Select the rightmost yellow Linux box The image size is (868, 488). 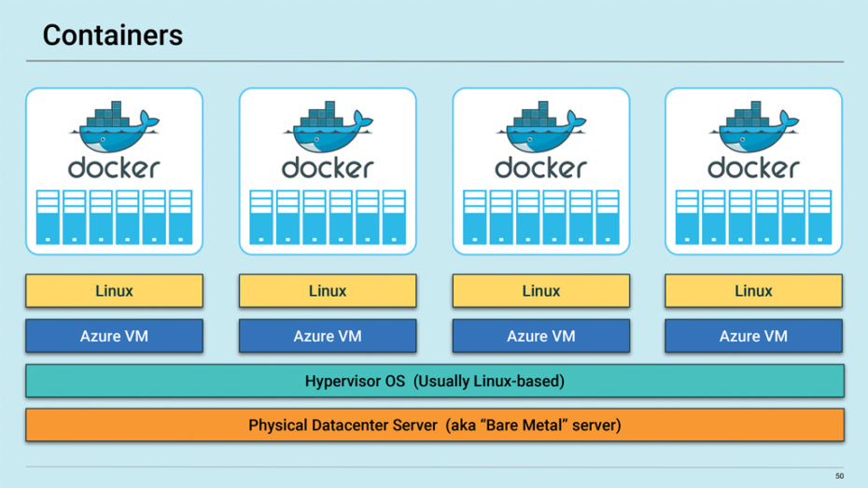[753, 291]
